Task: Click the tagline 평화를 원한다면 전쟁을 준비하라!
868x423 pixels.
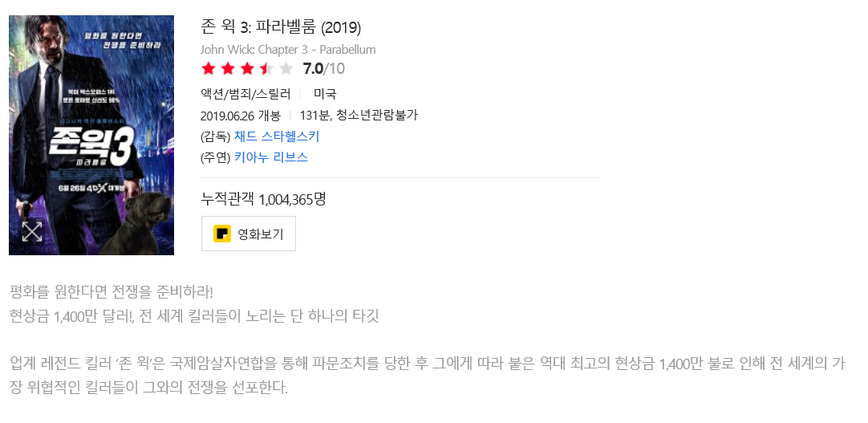Action: point(112,291)
